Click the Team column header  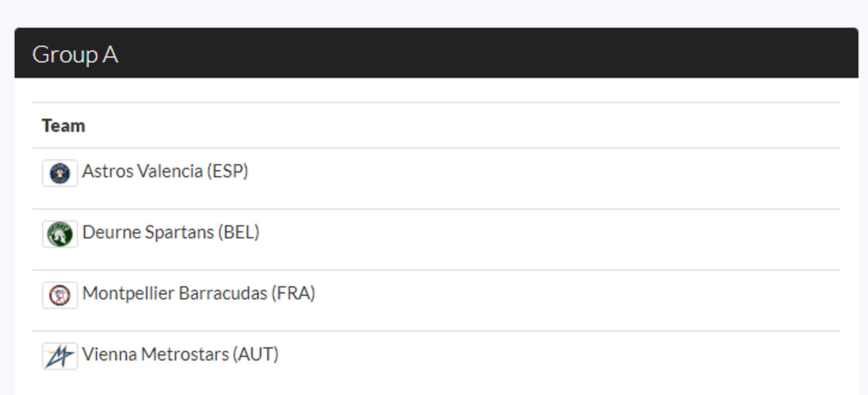[63, 126]
